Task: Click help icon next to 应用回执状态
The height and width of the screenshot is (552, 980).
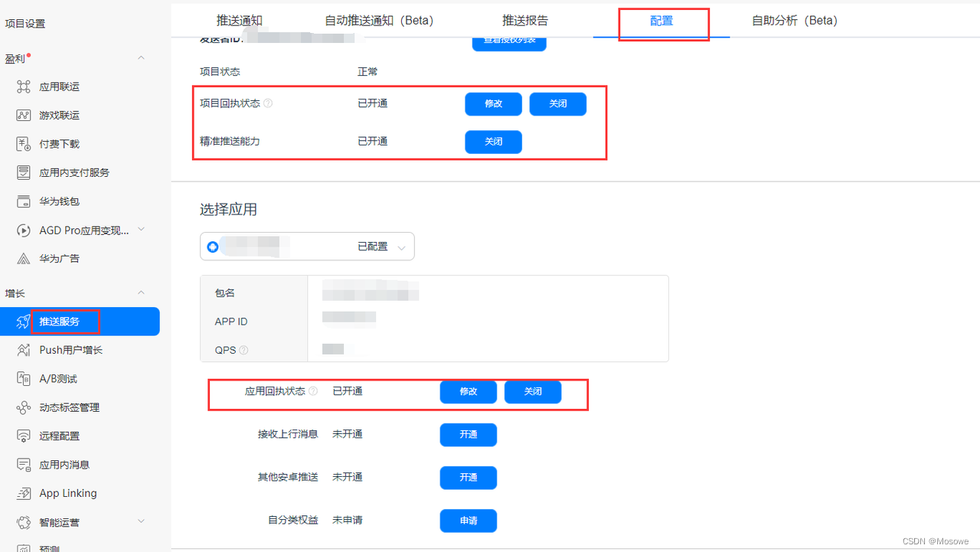Action: coord(312,391)
